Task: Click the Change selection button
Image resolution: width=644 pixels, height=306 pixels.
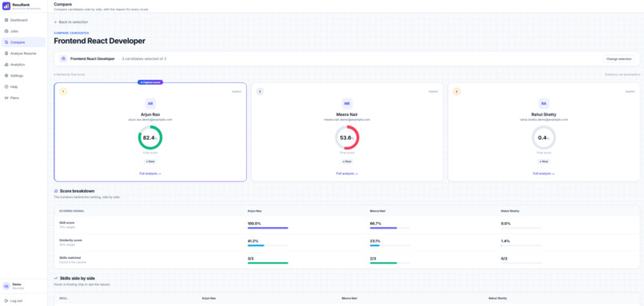Action: (x=619, y=59)
